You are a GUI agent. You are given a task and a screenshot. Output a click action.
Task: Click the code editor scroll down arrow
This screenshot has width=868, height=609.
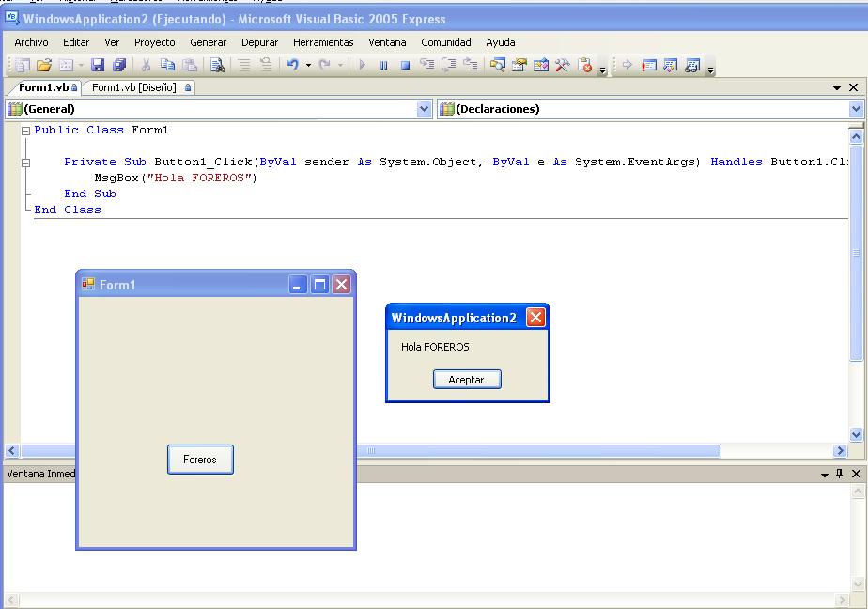[x=856, y=434]
